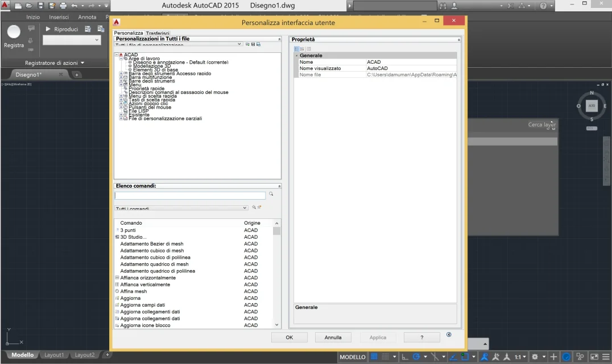Image resolution: width=612 pixels, height=364 pixels.
Task: Click the OK button
Action: click(289, 337)
